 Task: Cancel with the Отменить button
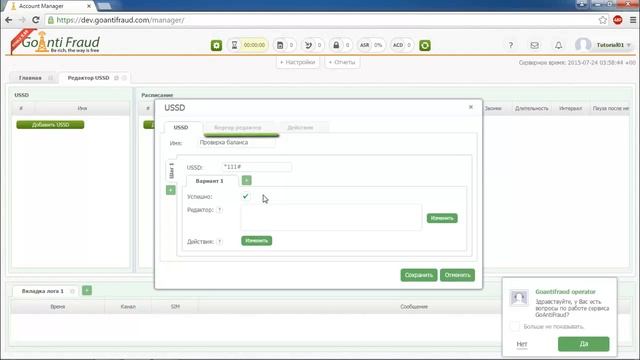[x=457, y=275]
